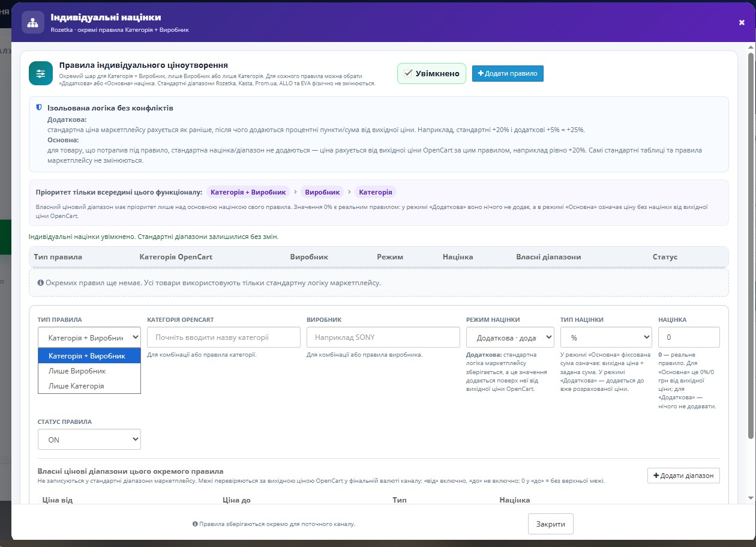Add a price range with Додати діапазон
The width and height of the screenshot is (756, 547).
(x=683, y=476)
